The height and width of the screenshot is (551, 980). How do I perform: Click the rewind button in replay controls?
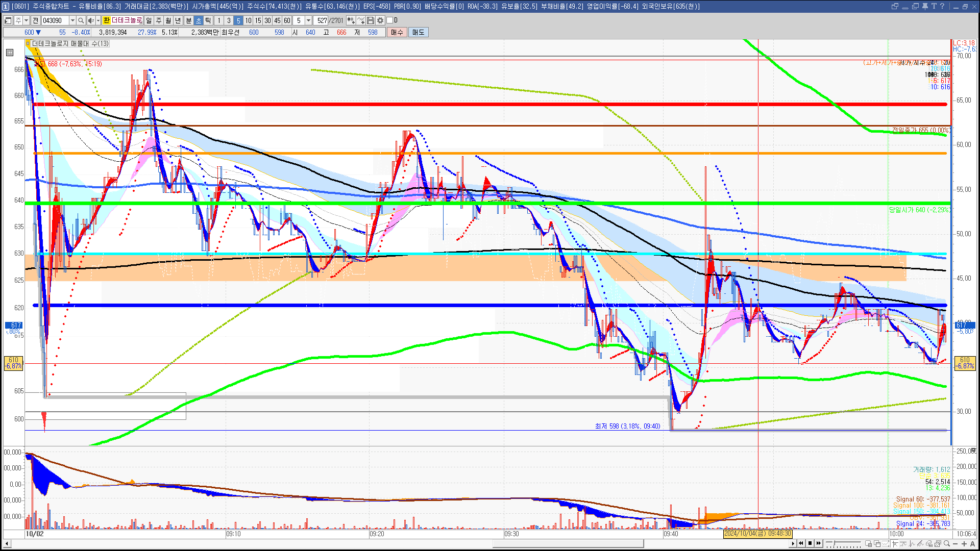[801, 543]
